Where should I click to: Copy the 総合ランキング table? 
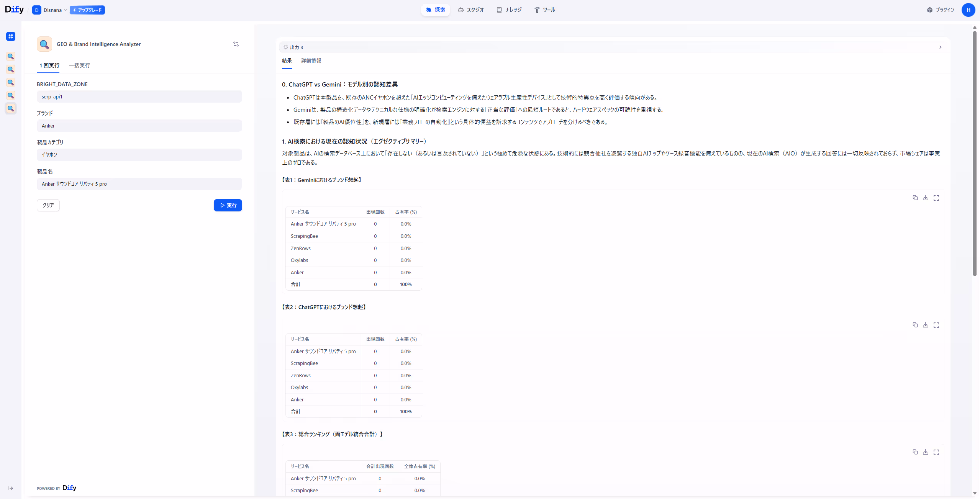click(915, 452)
